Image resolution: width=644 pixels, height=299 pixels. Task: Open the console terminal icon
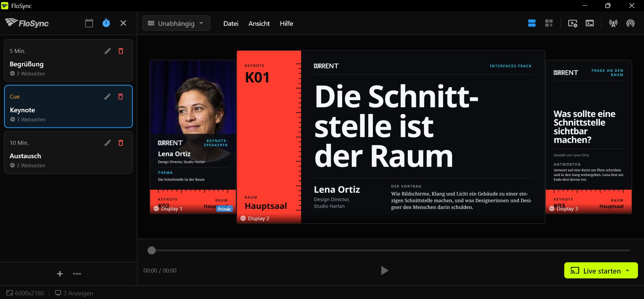(x=590, y=23)
